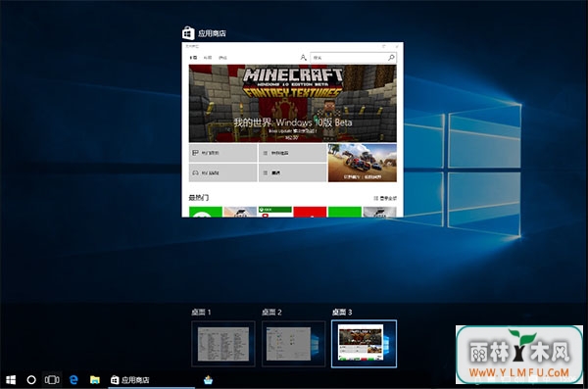The image size is (588, 389).
Task: Click the 最热门 section heading
Action: pyautogui.click(x=199, y=198)
